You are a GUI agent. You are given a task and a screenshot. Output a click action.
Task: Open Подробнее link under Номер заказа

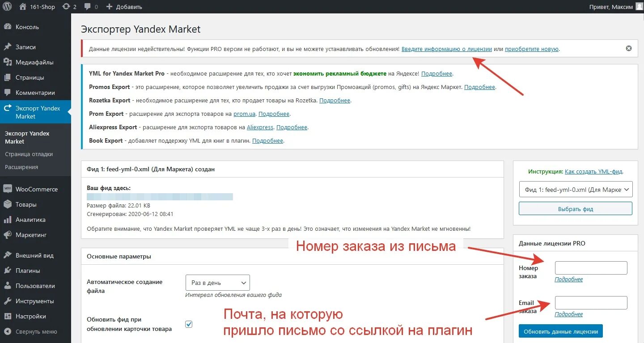[x=568, y=279]
